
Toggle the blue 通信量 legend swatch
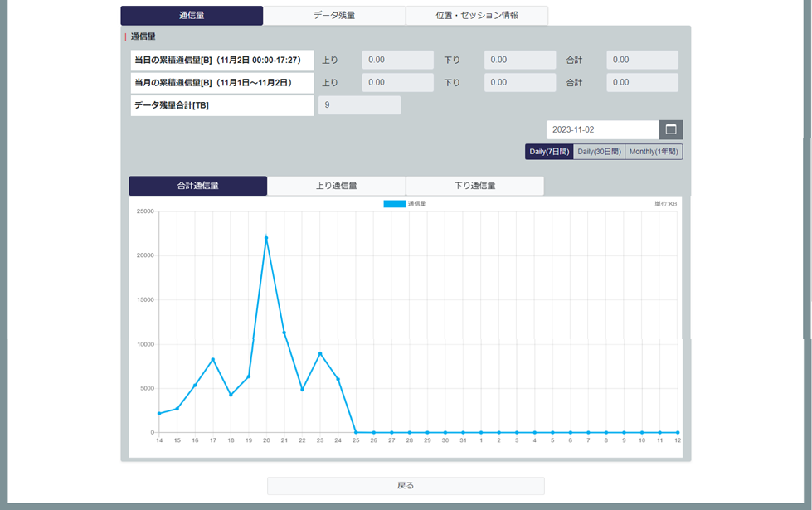[394, 204]
